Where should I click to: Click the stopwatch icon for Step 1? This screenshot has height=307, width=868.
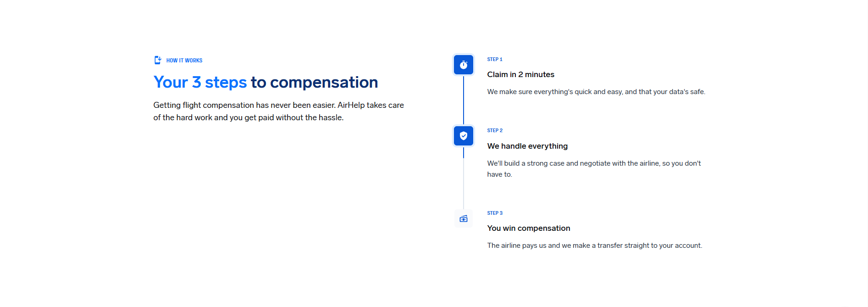(463, 65)
